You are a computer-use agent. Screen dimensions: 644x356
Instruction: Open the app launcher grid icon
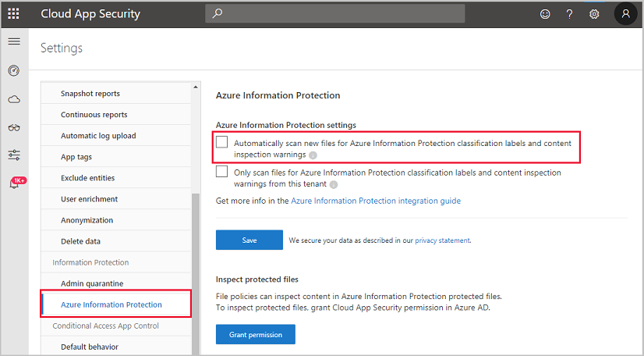click(13, 14)
